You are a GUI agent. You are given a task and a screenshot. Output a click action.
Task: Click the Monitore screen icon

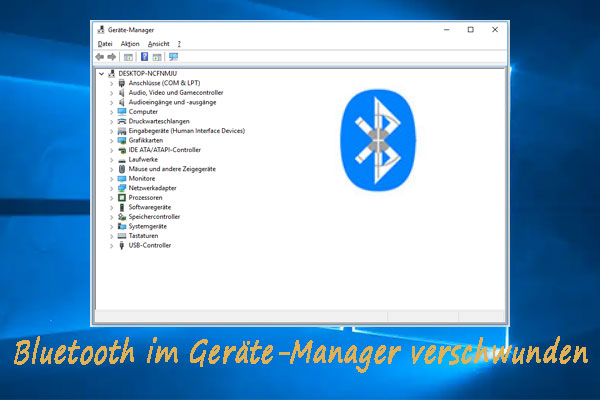122,179
